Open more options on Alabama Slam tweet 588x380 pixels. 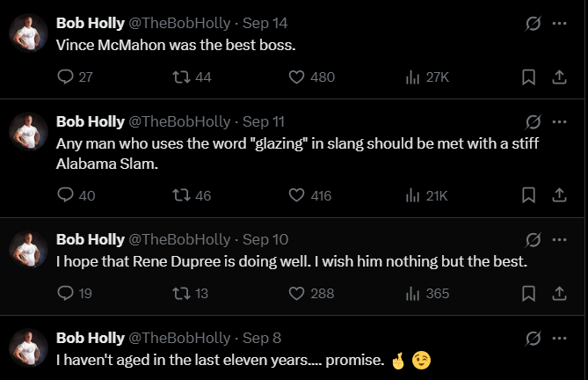[558, 121]
